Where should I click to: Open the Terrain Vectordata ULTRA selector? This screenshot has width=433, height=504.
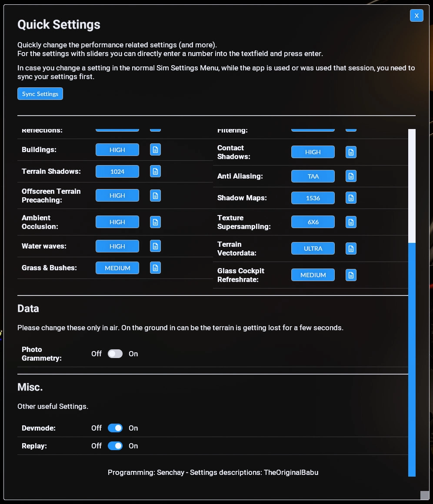tap(313, 248)
